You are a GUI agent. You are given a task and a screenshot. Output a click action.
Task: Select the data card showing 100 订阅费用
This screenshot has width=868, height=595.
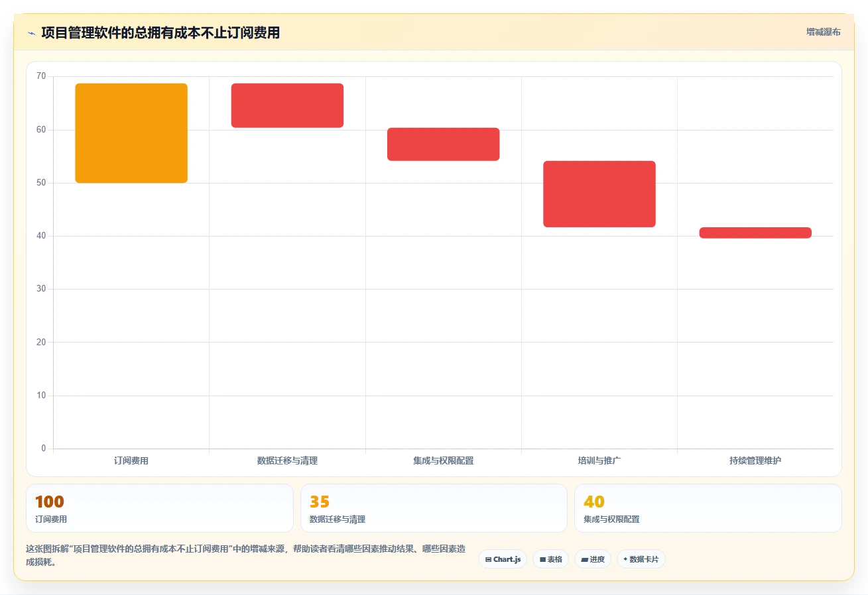[160, 508]
